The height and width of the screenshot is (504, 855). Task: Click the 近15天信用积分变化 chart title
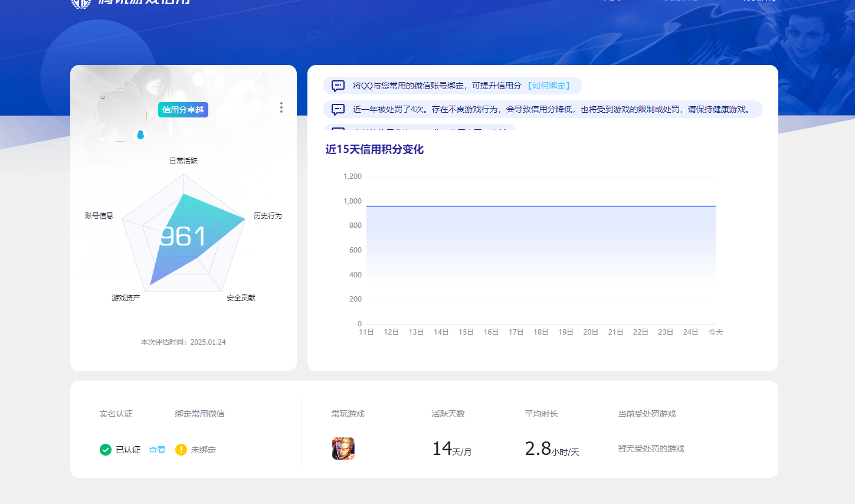(375, 149)
